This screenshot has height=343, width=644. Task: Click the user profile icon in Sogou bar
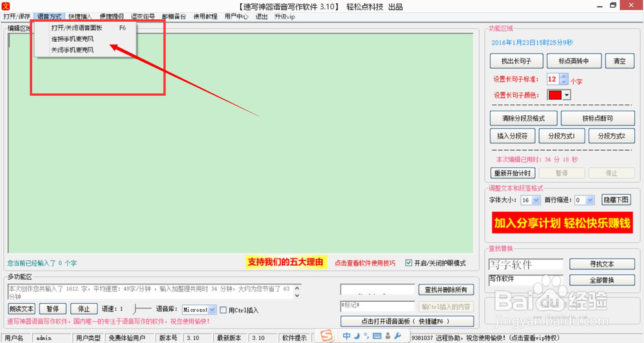pyautogui.click(x=388, y=336)
